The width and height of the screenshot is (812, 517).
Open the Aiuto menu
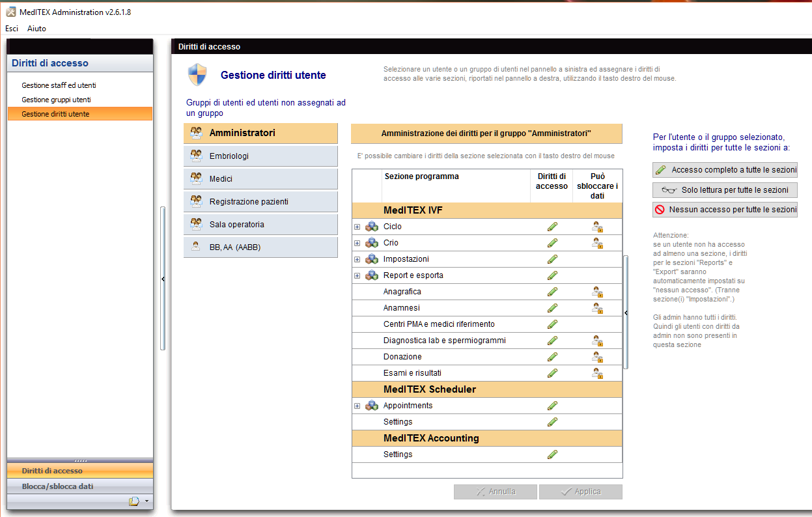pos(36,29)
